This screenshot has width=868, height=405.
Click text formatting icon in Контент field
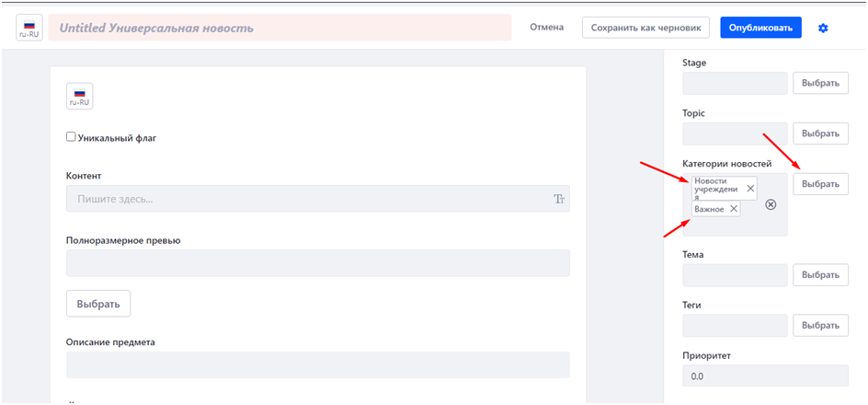point(558,199)
